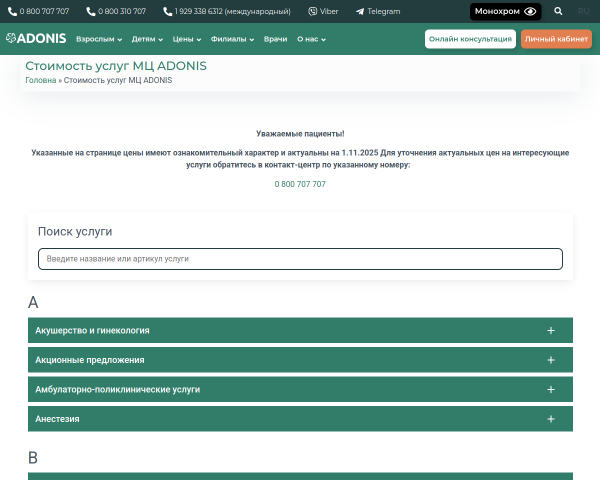Viewport: 600px width, 480px height.
Task: Click the green 0 800 707 707 contact-center number
Action: coord(300,184)
